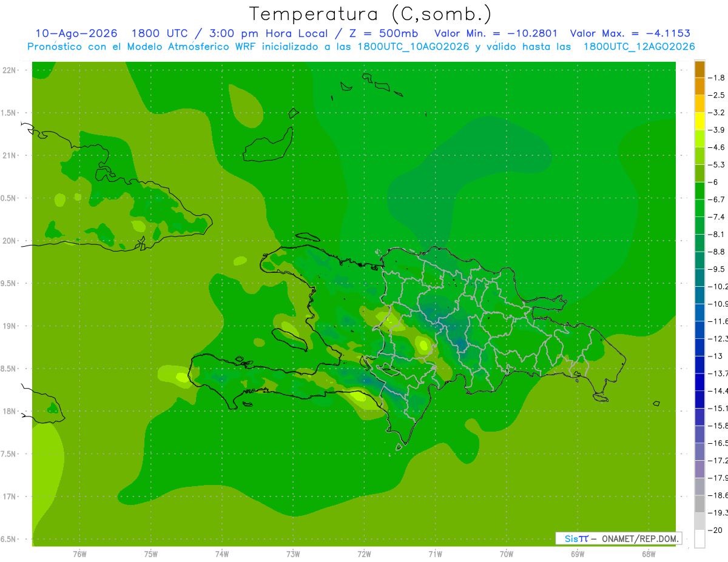Click the '73W' longitude axis label
This screenshot has width=728, height=562.
coord(293,554)
